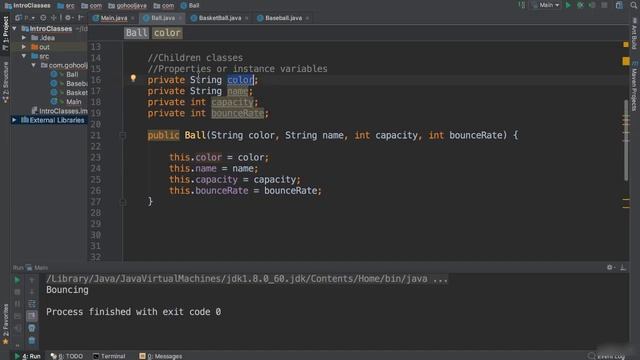Open the Main run configuration dropdown
The image size is (640, 360).
coord(546,5)
